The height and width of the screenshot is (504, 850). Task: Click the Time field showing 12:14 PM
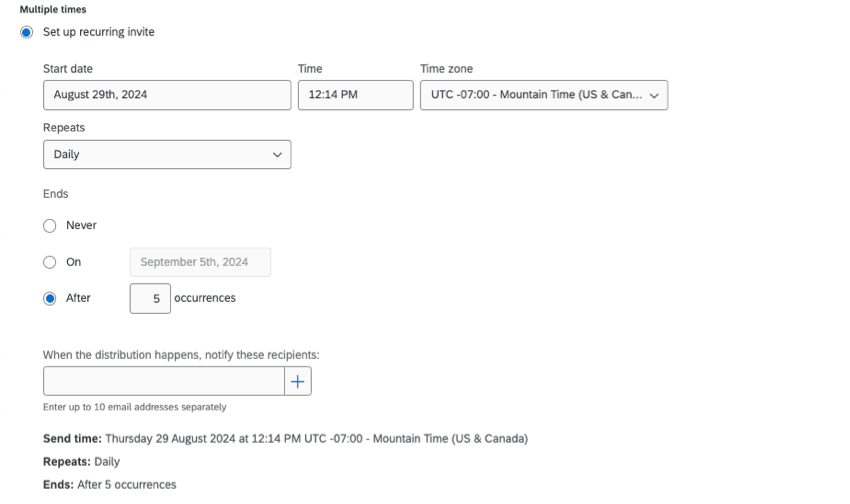(x=355, y=96)
